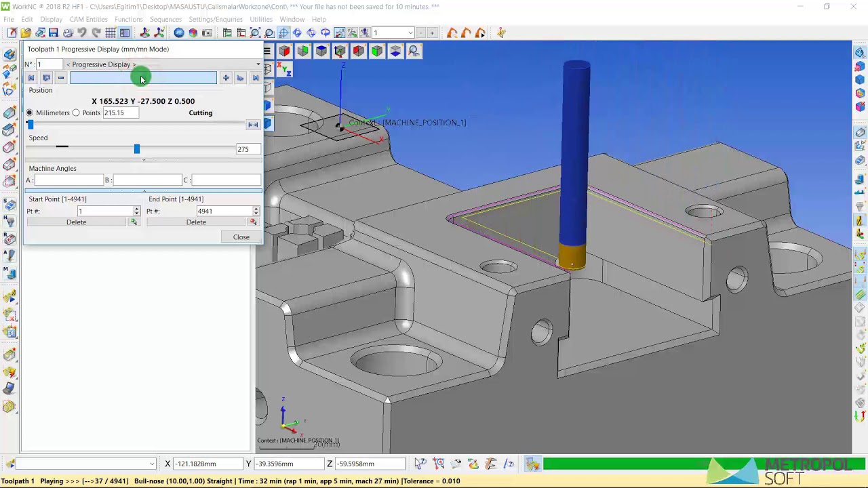
Task: Click the Save icon in the main toolbar
Action: point(54,33)
